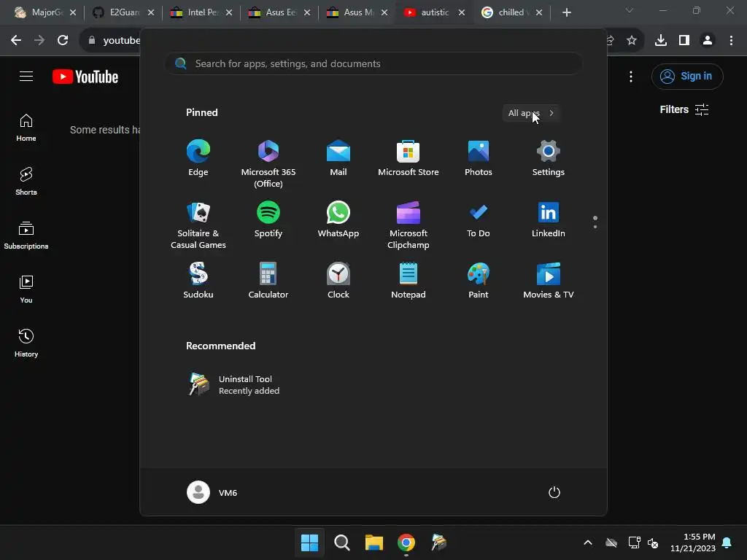Reload the YouTube page
The width and height of the screenshot is (747, 560).
(x=63, y=41)
